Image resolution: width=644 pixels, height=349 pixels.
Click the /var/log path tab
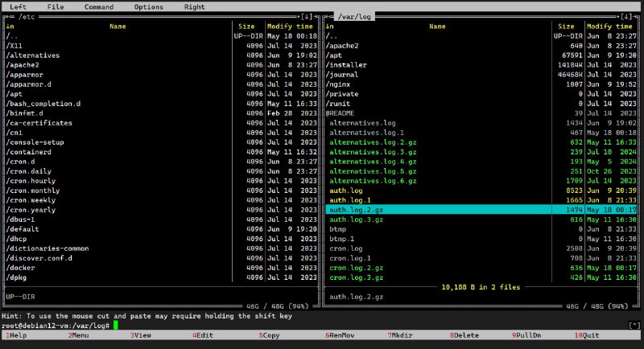click(354, 17)
